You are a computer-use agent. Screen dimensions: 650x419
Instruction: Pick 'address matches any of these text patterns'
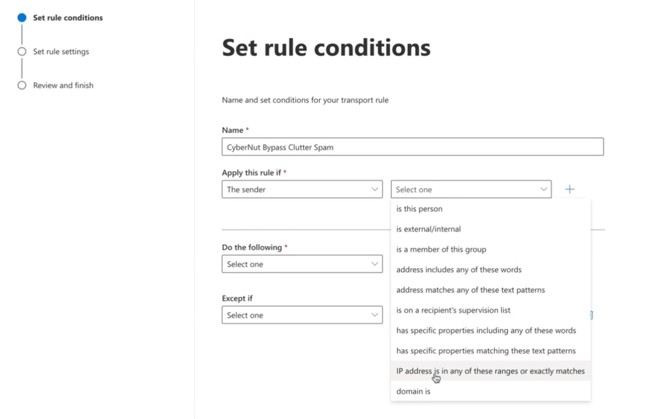pos(471,290)
